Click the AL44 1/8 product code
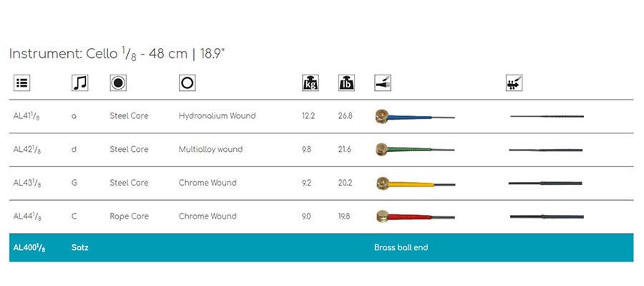Image resolution: width=644 pixels, height=286 pixels. pos(27,216)
